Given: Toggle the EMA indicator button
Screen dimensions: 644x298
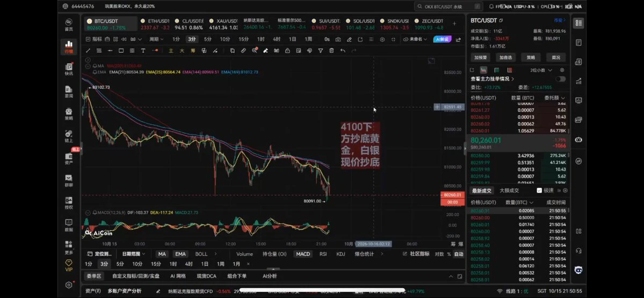Looking at the screenshot, I should (180, 254).
